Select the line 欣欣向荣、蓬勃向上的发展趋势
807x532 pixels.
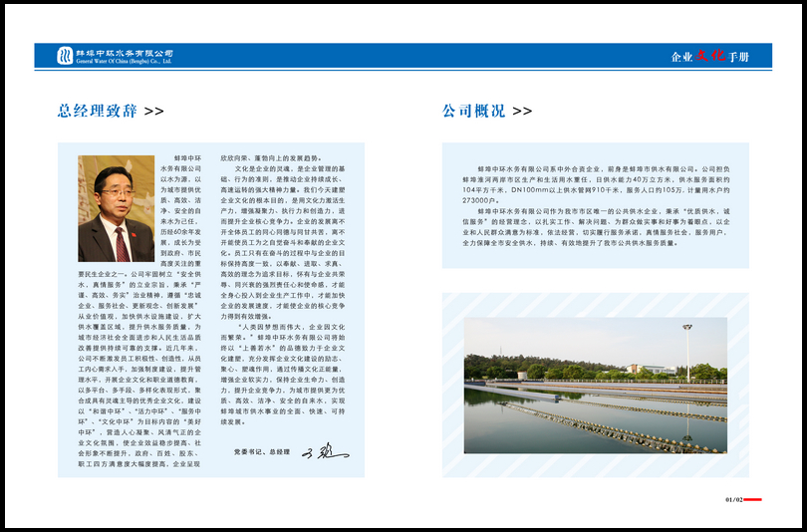[271, 158]
